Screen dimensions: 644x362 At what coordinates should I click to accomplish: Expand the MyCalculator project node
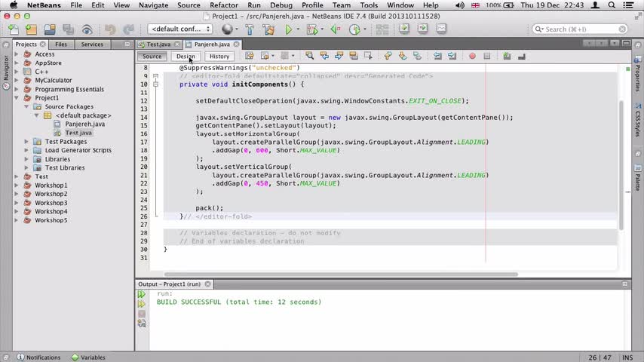17,80
